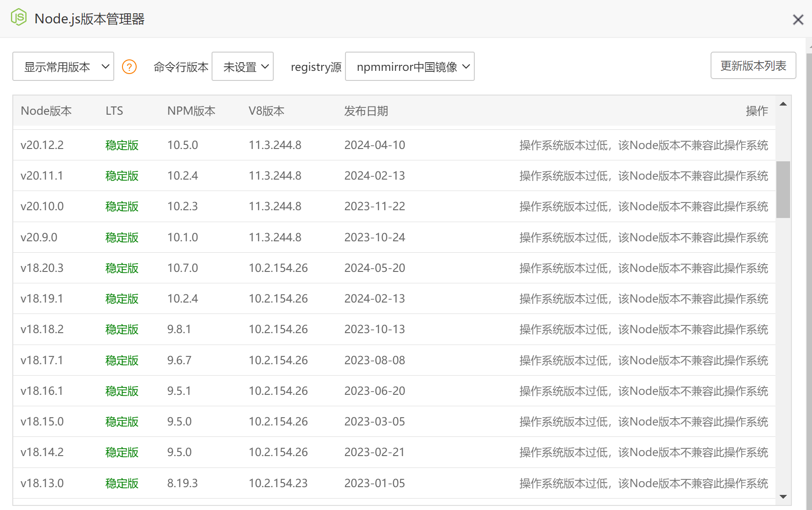Viewport: 812px width, 510px height.
Task: Click V8 version 10.2.154.23 cell
Action: coord(278,483)
